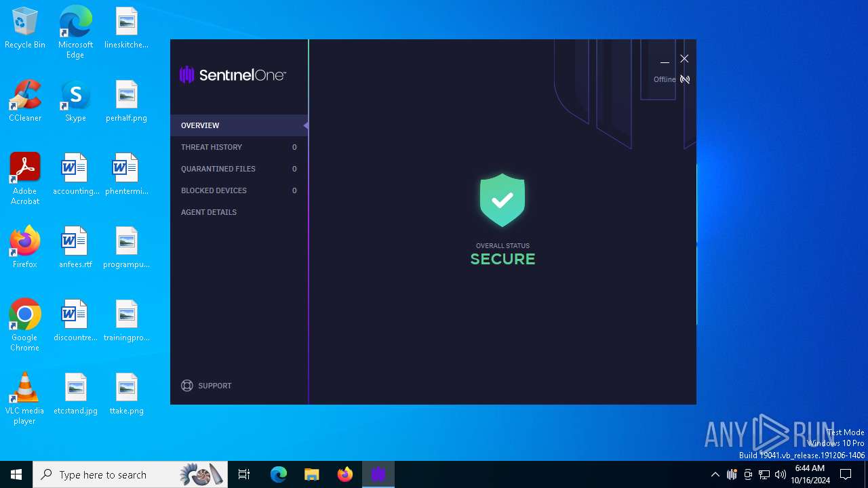This screenshot has height=488, width=868.
Task: Select the etcstand.jpg desktop file
Action: click(x=75, y=394)
